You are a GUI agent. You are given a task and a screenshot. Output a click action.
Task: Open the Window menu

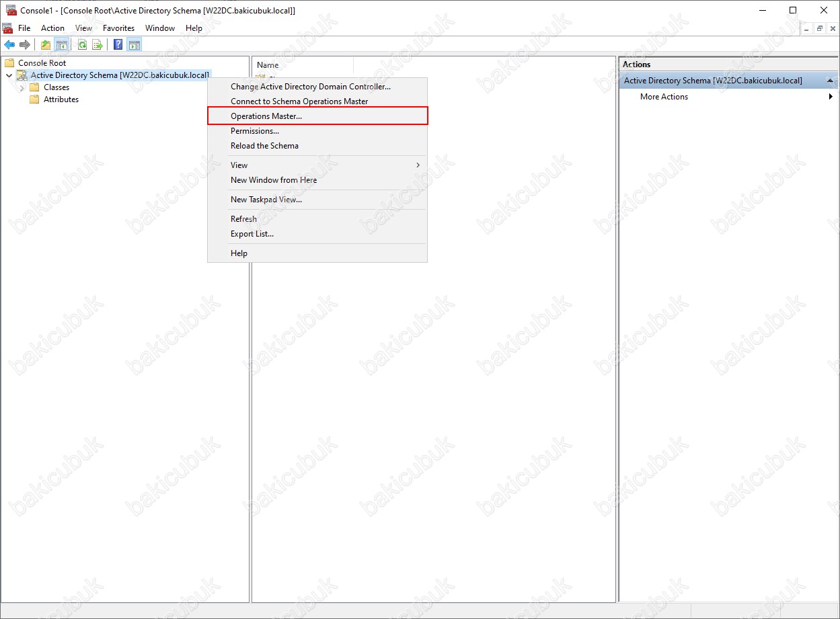(x=160, y=28)
